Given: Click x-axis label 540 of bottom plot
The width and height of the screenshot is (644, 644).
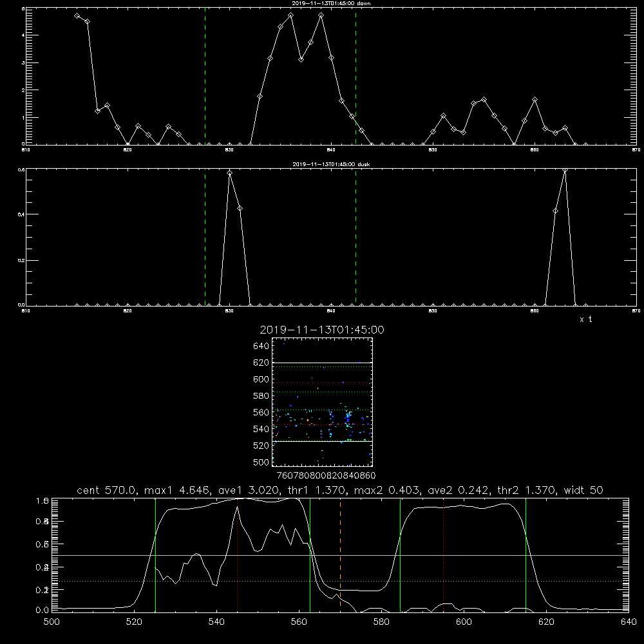Looking at the screenshot, I should coord(216,622).
